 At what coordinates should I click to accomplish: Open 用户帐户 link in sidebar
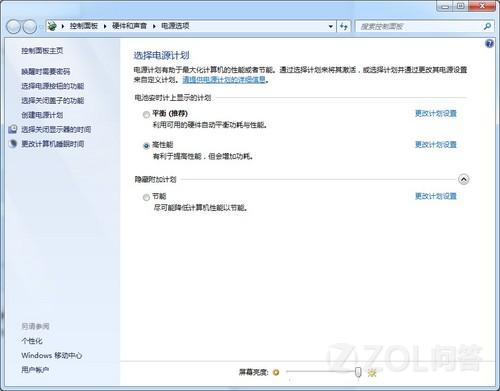coord(35,370)
